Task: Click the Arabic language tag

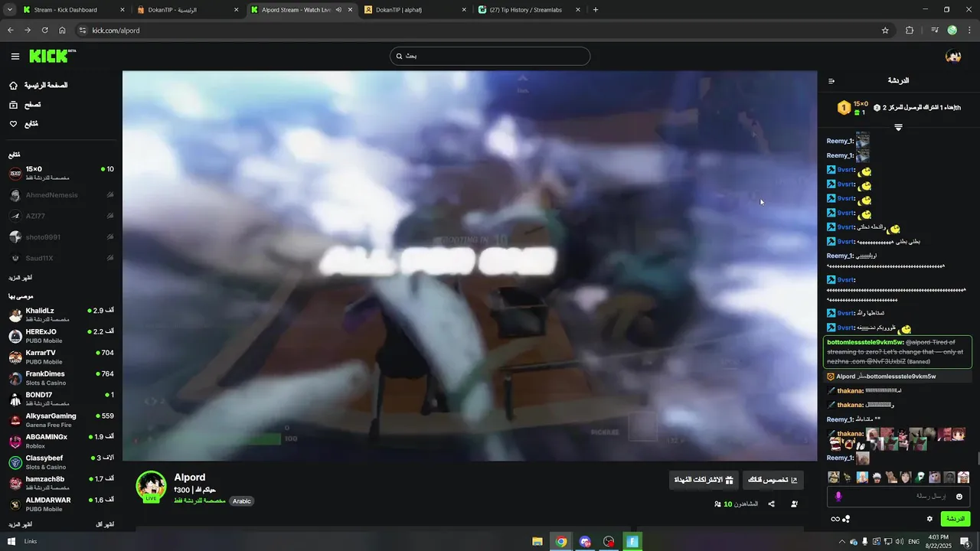Action: [x=242, y=501]
